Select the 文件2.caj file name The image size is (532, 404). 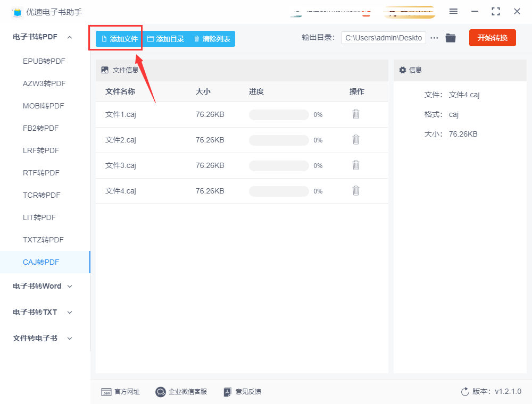point(120,140)
